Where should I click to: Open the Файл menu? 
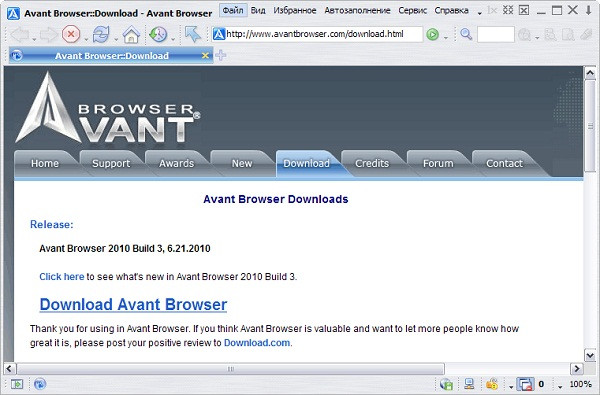tap(233, 10)
